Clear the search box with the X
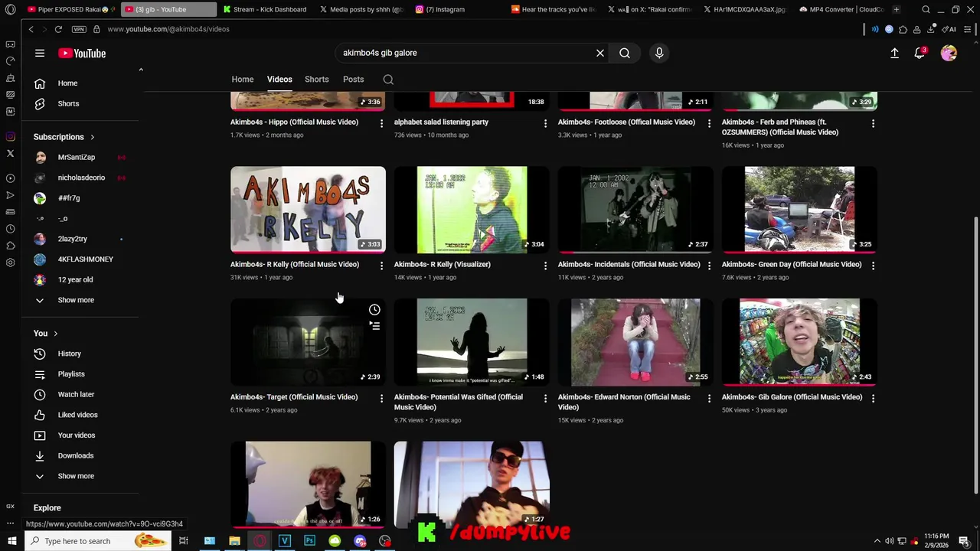The image size is (980, 551). pyautogui.click(x=600, y=53)
